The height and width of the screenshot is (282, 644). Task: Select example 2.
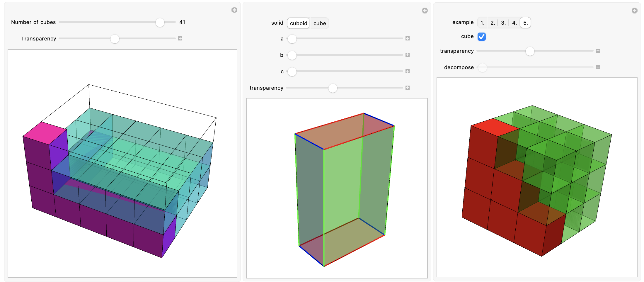pyautogui.click(x=493, y=23)
